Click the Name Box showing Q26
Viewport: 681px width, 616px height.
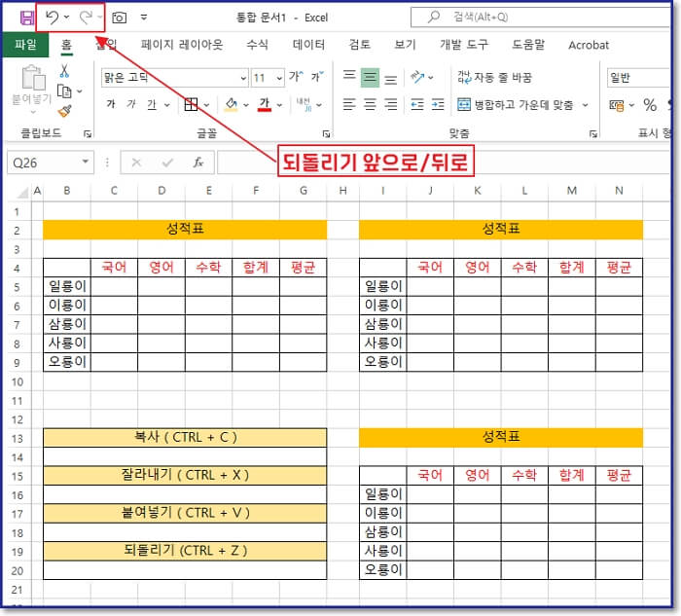51,163
